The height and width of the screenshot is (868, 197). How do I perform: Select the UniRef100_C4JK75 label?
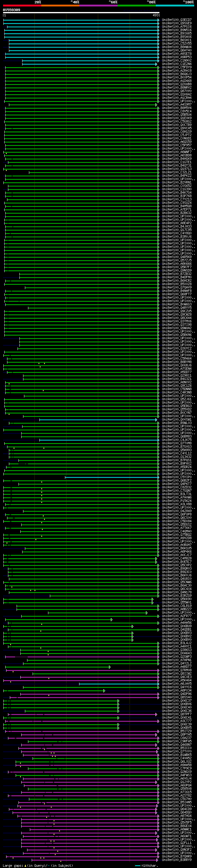pyautogui.click(x=176, y=440)
